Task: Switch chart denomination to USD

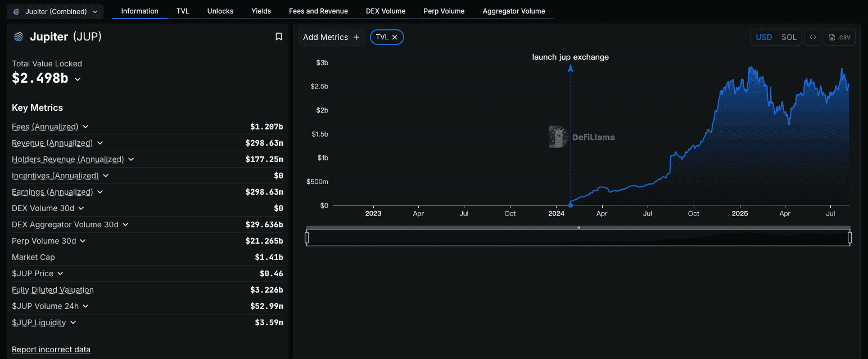Action: [764, 37]
